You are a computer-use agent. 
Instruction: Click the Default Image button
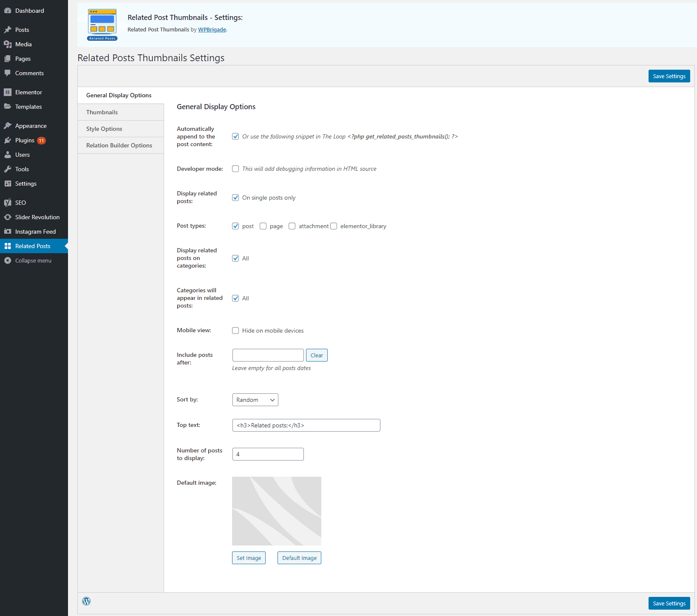tap(299, 558)
